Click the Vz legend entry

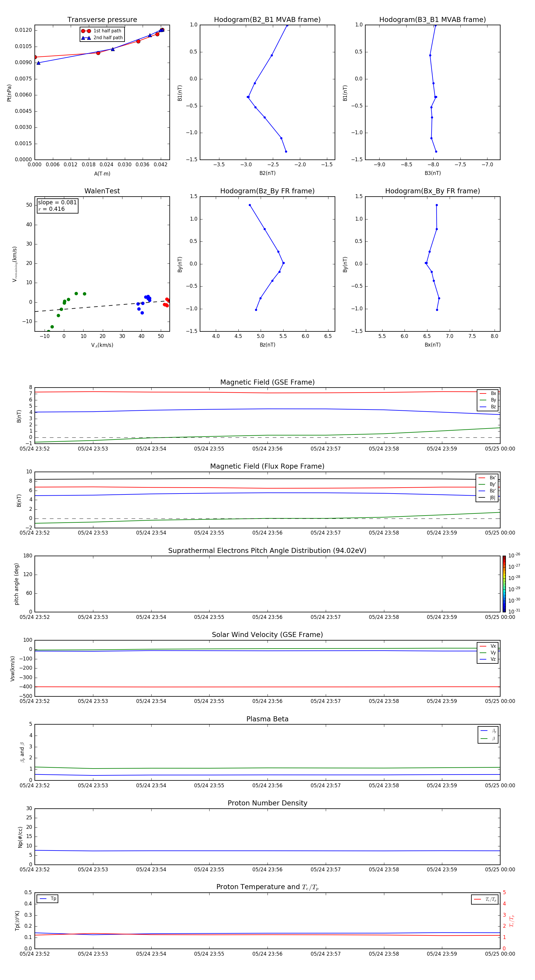(x=488, y=659)
